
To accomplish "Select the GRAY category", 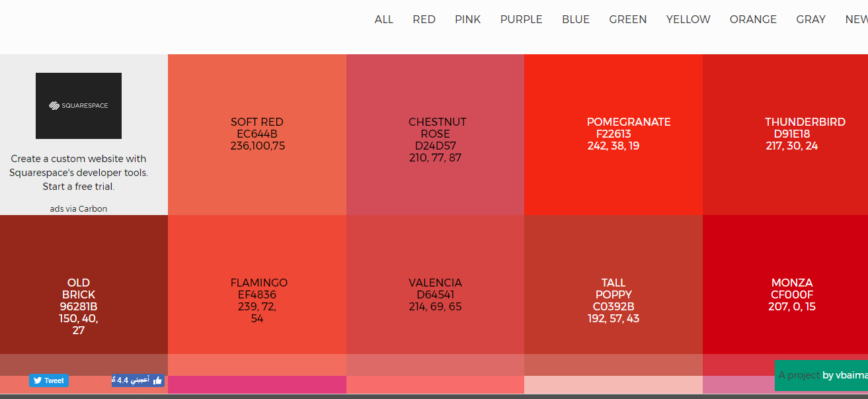I will click(x=810, y=19).
